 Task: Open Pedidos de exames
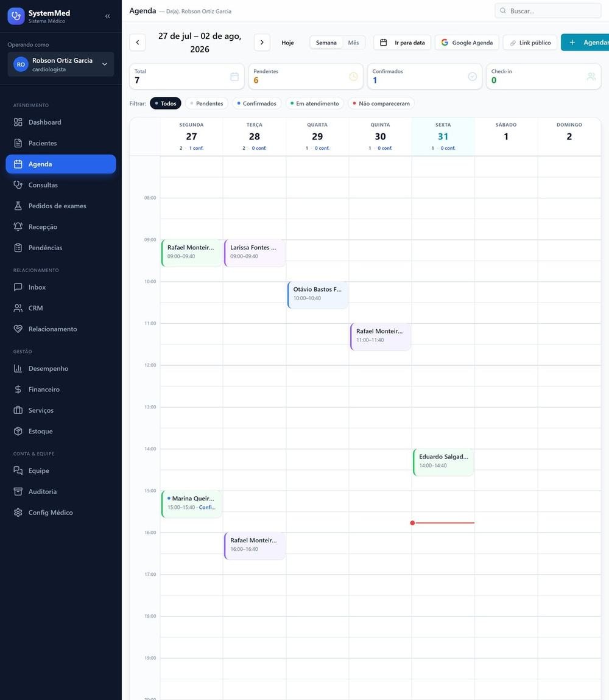61,206
